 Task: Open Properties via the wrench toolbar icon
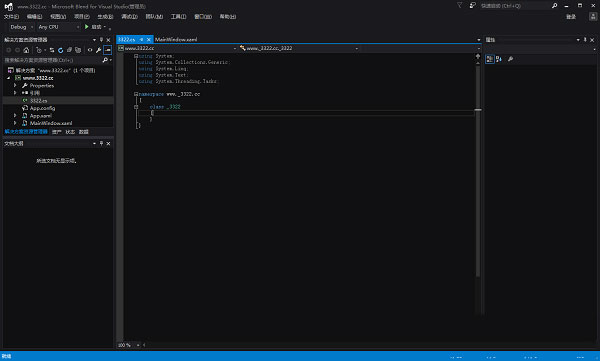(99, 50)
